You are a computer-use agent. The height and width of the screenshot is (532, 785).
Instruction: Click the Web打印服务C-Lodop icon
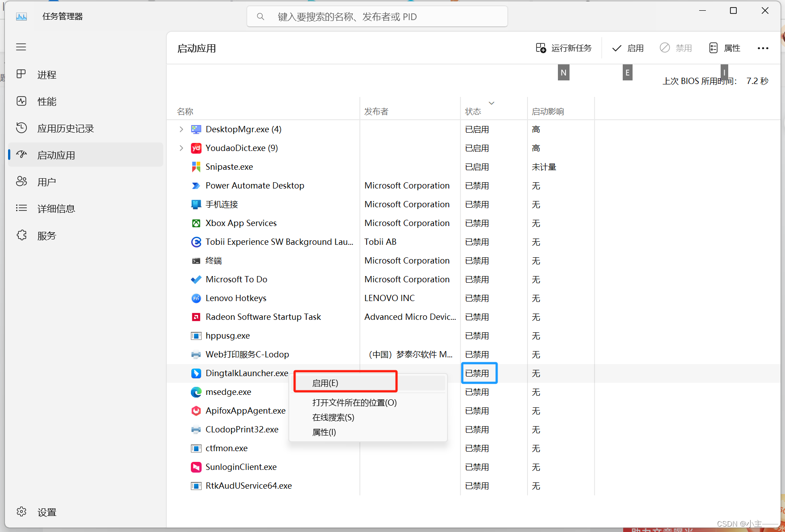196,354
